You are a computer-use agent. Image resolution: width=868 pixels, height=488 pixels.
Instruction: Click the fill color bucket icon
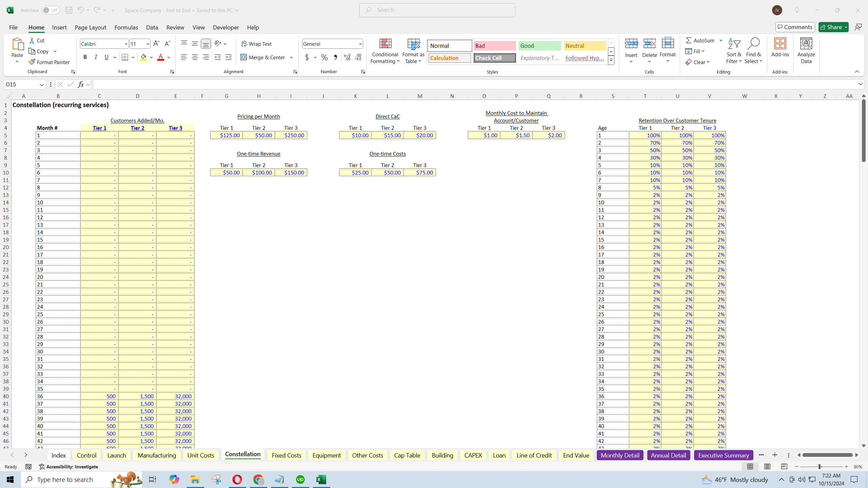coord(144,57)
